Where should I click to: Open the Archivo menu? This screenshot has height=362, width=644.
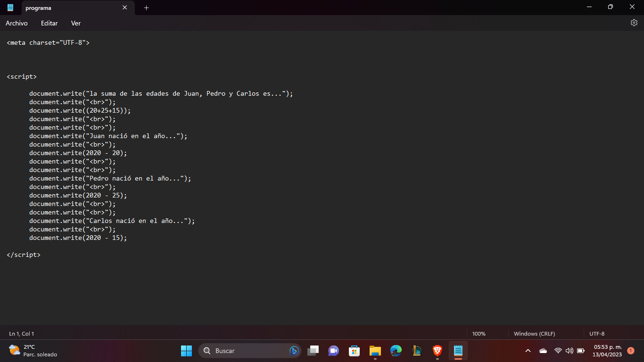(17, 23)
